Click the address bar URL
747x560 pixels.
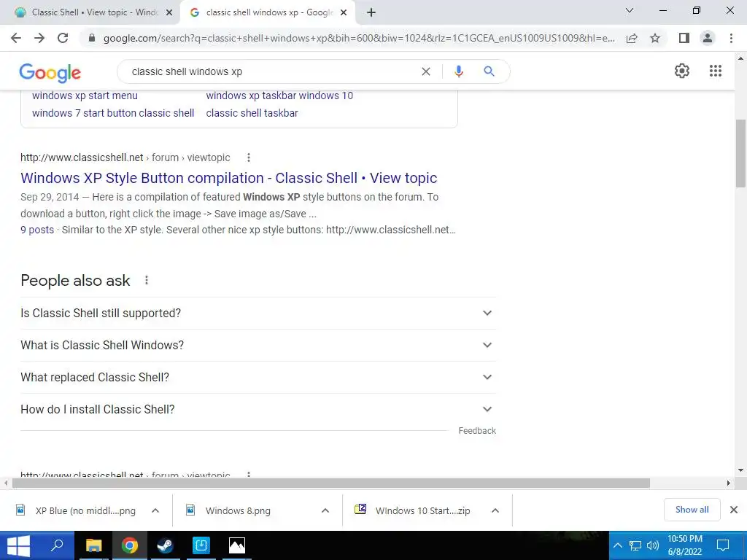coord(359,38)
